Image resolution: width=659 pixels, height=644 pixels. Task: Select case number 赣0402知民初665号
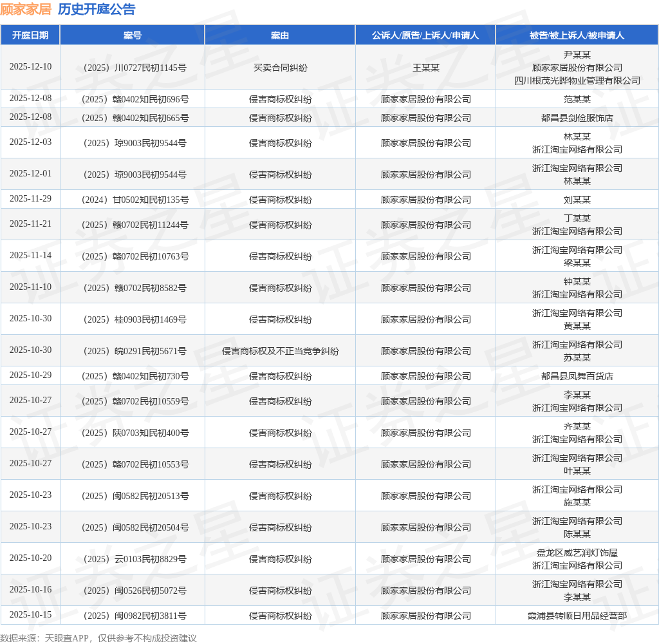135,118
